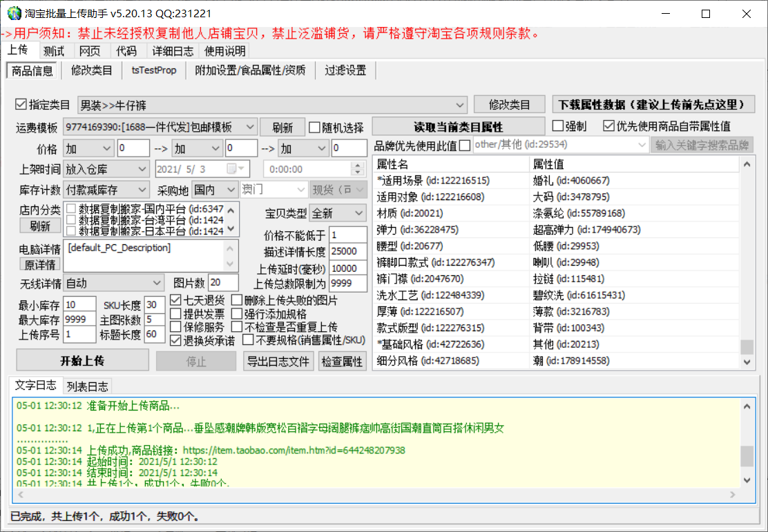Expand the 库存计数 付款减库存 dropdown
This screenshot has height=532, width=768.
click(106, 190)
